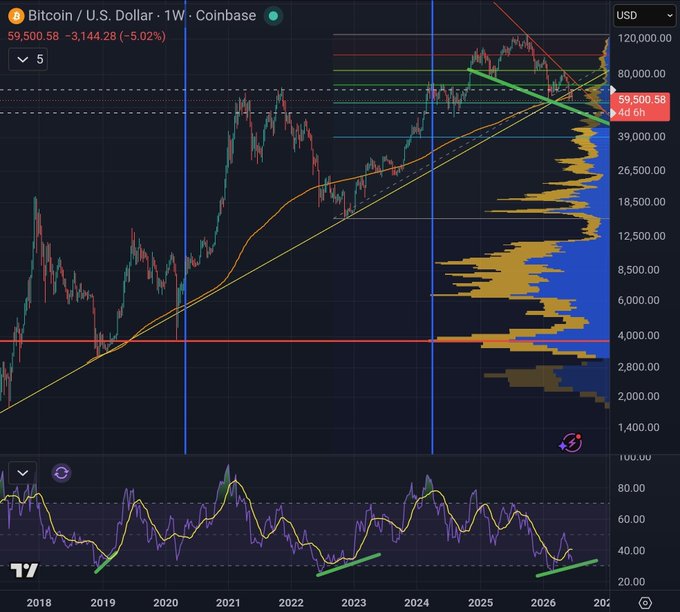Open the USD currency dropdown
Screen dimensions: 680x612
(644, 16)
